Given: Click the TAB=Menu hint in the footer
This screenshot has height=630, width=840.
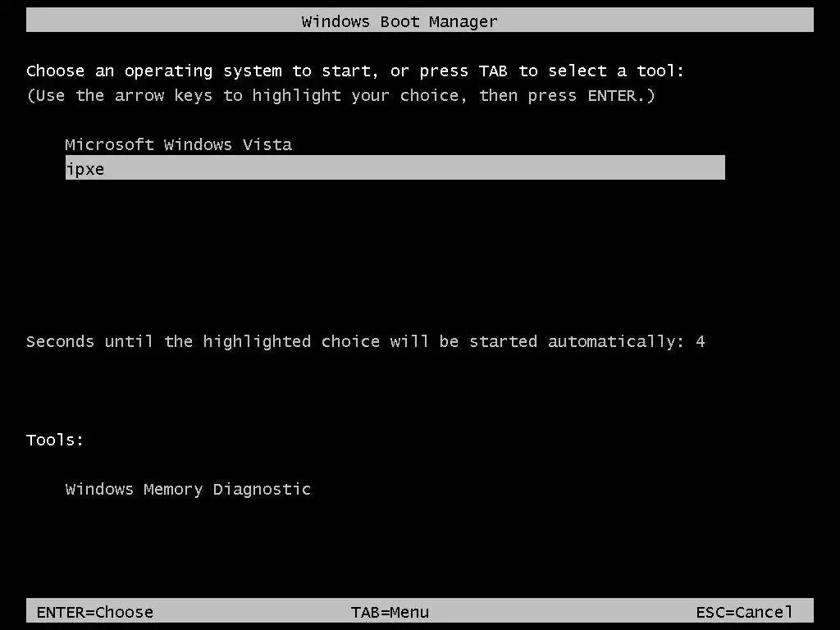Looking at the screenshot, I should (x=390, y=612).
